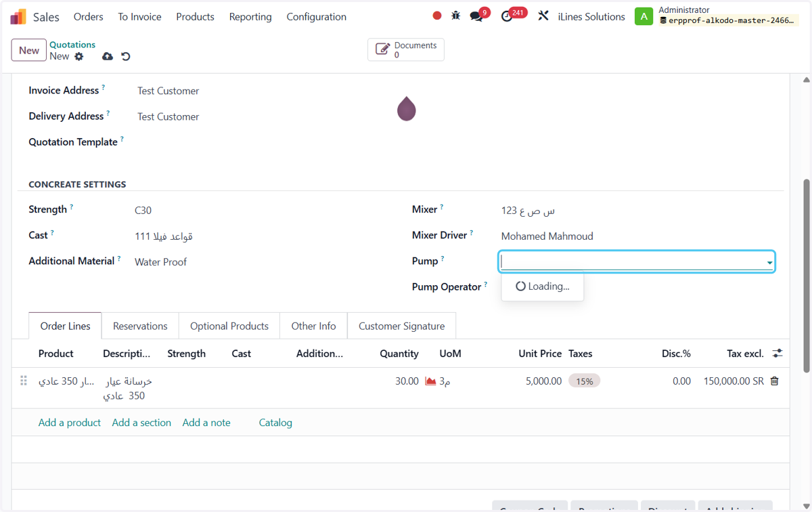Show help tooltip for Strength
This screenshot has width=812, height=512.
[72, 207]
